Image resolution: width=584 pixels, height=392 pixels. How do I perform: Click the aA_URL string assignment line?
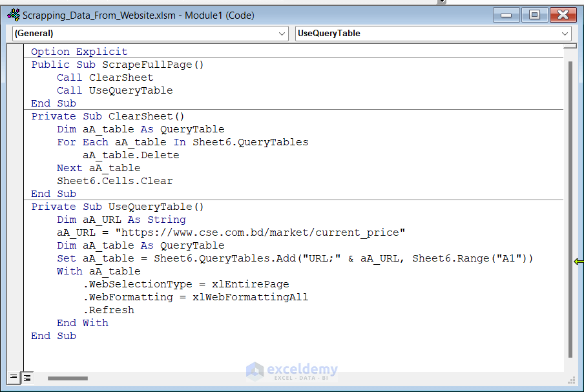pyautogui.click(x=231, y=232)
